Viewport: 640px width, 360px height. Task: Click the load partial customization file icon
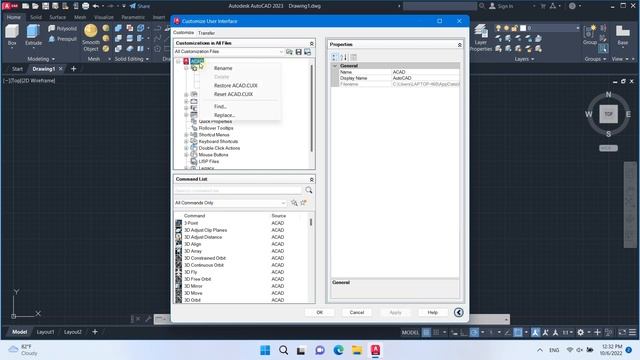(289, 52)
